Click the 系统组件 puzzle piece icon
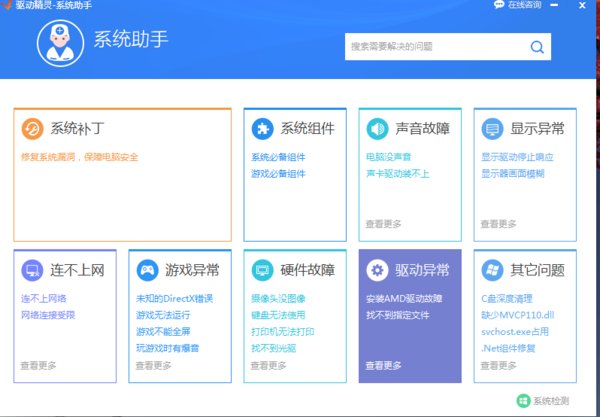This screenshot has width=600, height=417. [262, 129]
